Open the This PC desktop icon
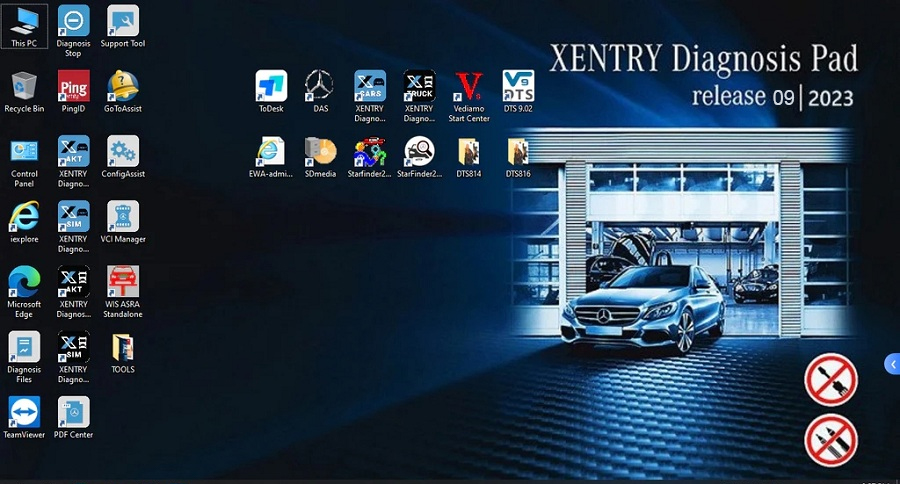The image size is (900, 484). coord(24,25)
